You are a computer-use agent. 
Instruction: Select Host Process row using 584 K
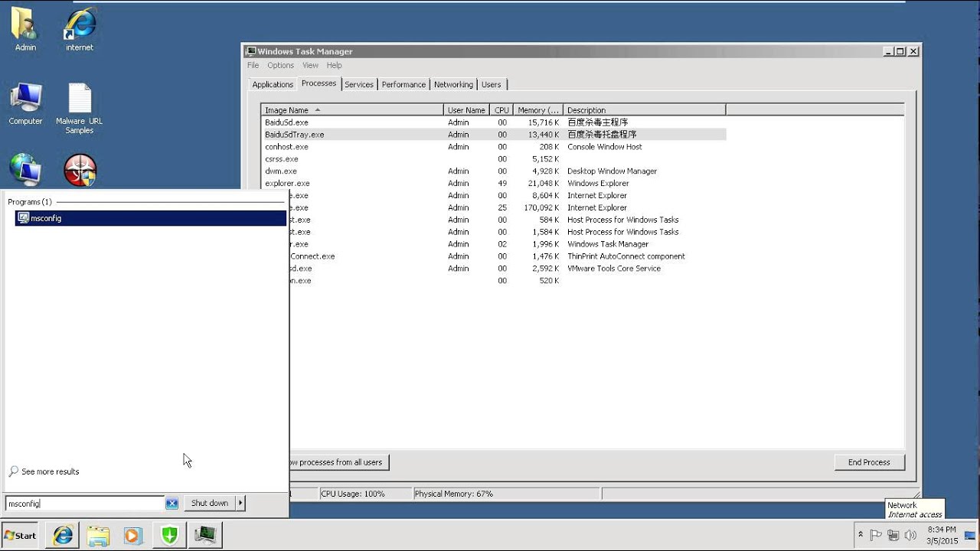[508, 220]
